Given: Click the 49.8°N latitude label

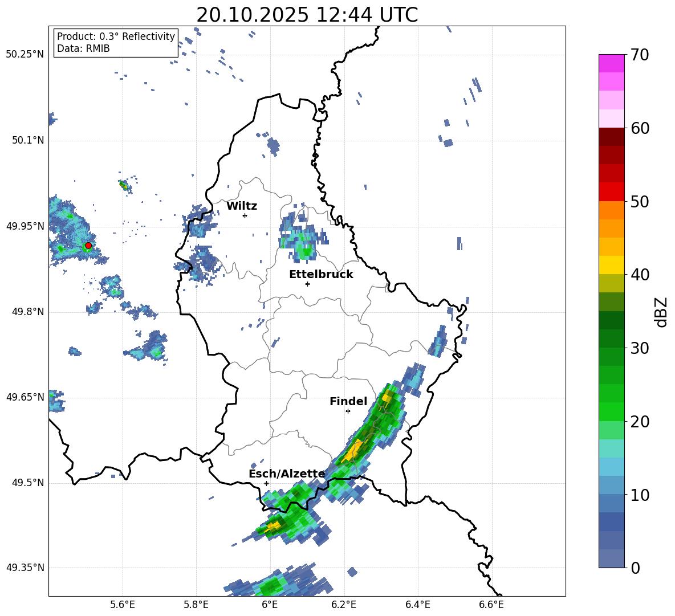Looking at the screenshot, I should 28,312.
